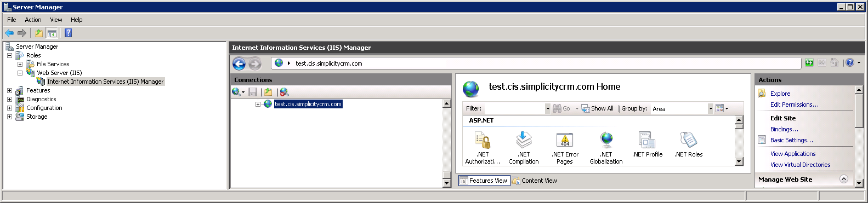Open the Help menu

pos(76,20)
